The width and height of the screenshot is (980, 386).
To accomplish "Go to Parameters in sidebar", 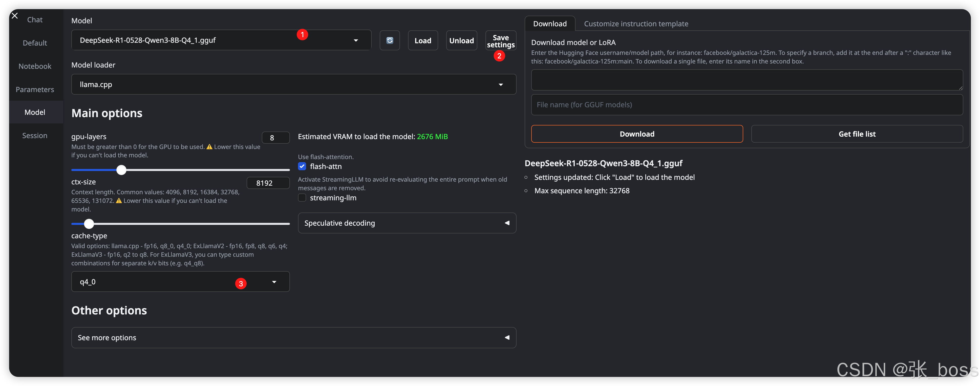I will point(35,89).
